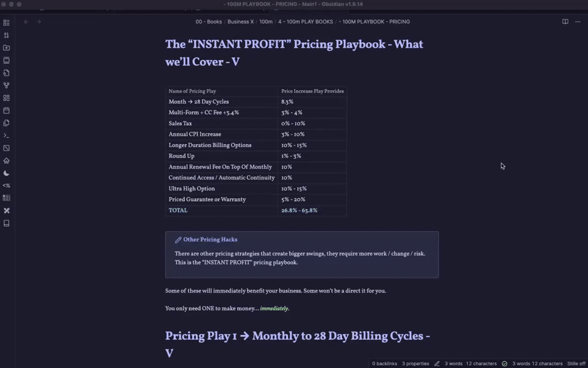Insert a template via the templater icon
Image resolution: width=588 pixels, height=368 pixels.
coord(6,185)
